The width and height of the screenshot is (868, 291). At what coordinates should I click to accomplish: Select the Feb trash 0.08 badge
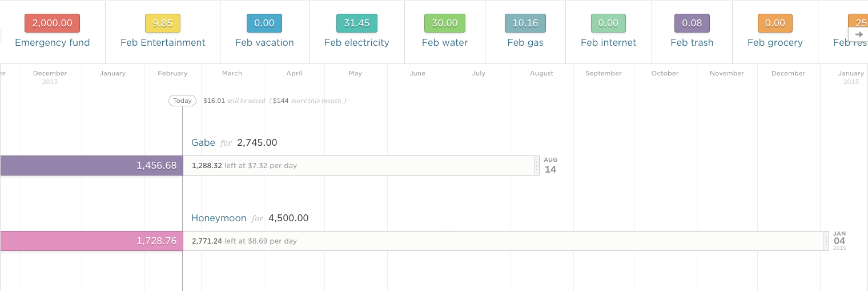[x=692, y=23]
